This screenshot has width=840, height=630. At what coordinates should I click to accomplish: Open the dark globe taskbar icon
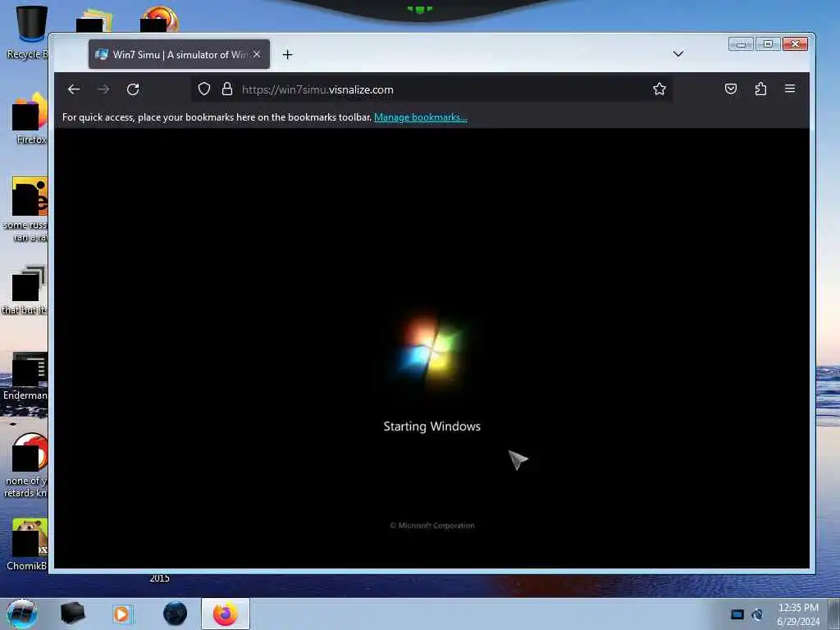[176, 614]
